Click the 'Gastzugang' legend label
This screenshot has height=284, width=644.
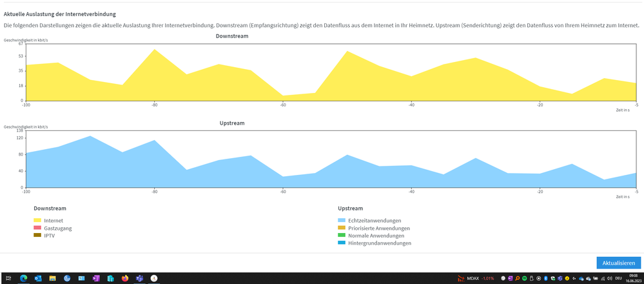click(x=58, y=228)
